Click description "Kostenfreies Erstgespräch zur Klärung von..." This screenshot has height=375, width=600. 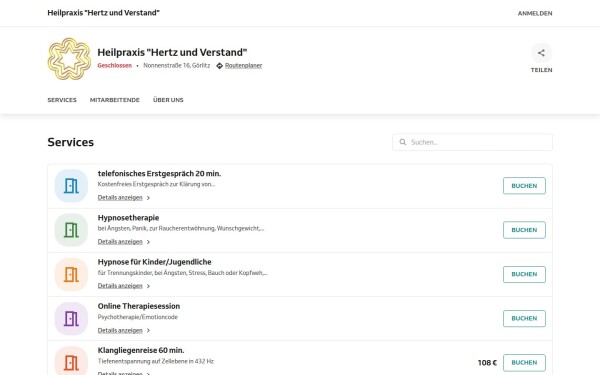156,184
